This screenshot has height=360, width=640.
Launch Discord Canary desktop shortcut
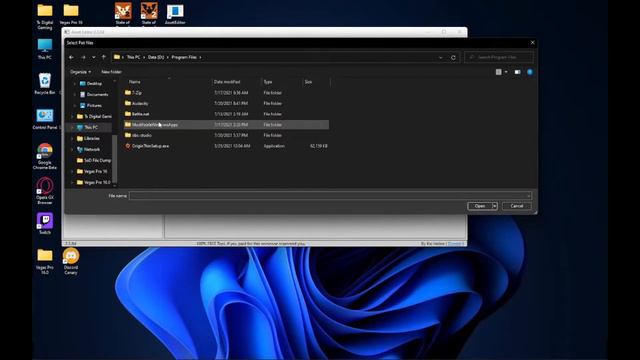(x=71, y=261)
